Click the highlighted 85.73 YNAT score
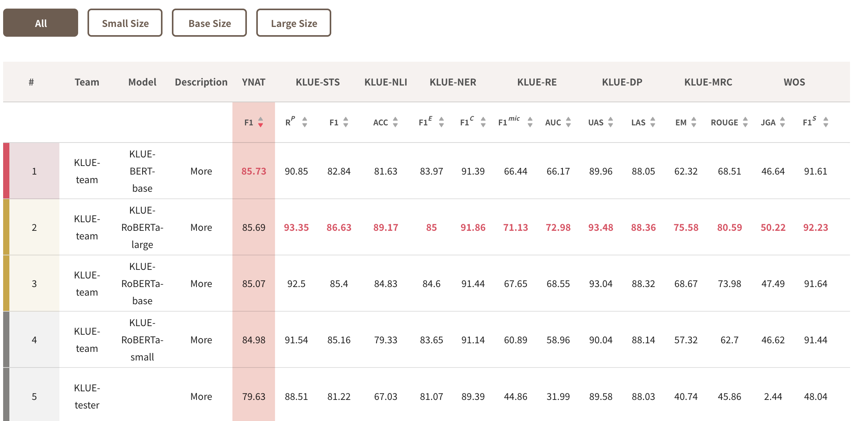 [254, 171]
